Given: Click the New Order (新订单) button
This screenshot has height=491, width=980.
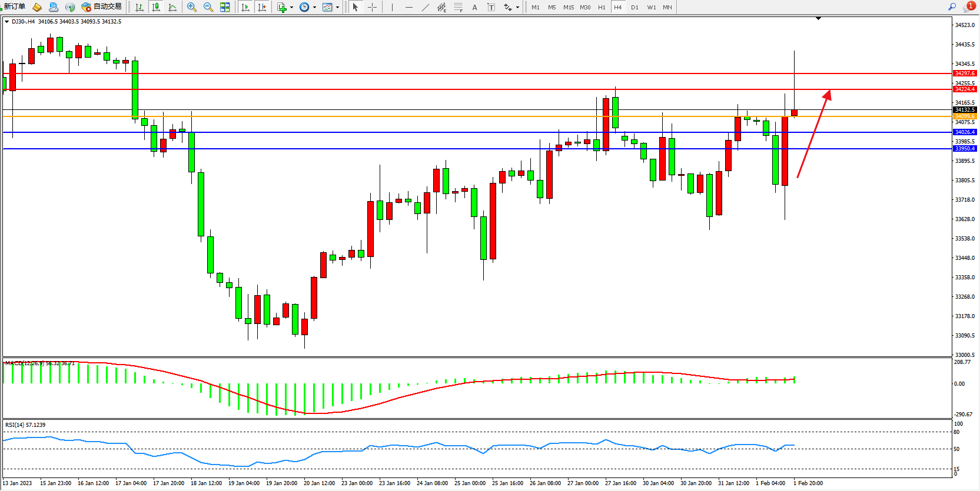Looking at the screenshot, I should pos(14,7).
